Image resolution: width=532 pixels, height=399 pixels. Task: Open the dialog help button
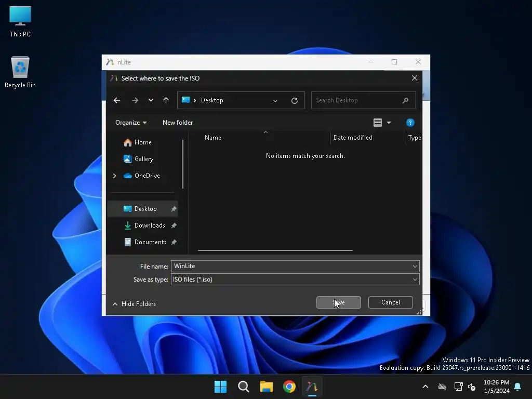click(x=410, y=123)
